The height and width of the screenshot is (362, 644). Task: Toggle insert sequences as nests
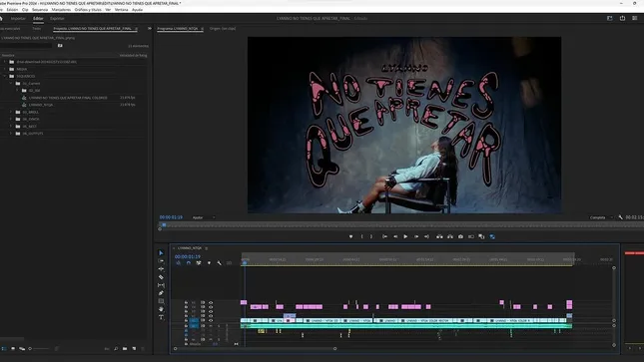click(179, 263)
